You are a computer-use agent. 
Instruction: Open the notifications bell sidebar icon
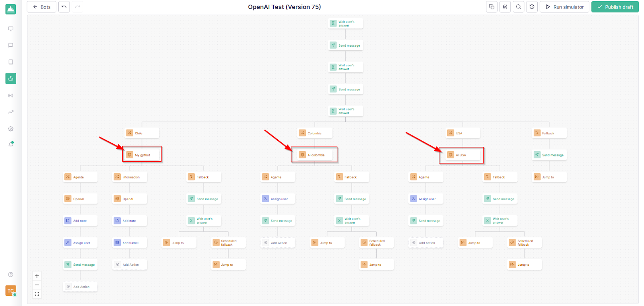point(11,144)
